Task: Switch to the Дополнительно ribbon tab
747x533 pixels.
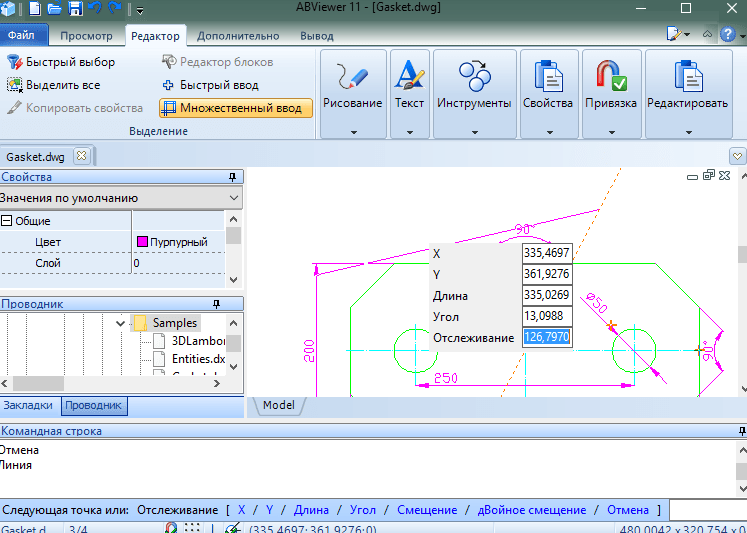Action: click(x=238, y=36)
